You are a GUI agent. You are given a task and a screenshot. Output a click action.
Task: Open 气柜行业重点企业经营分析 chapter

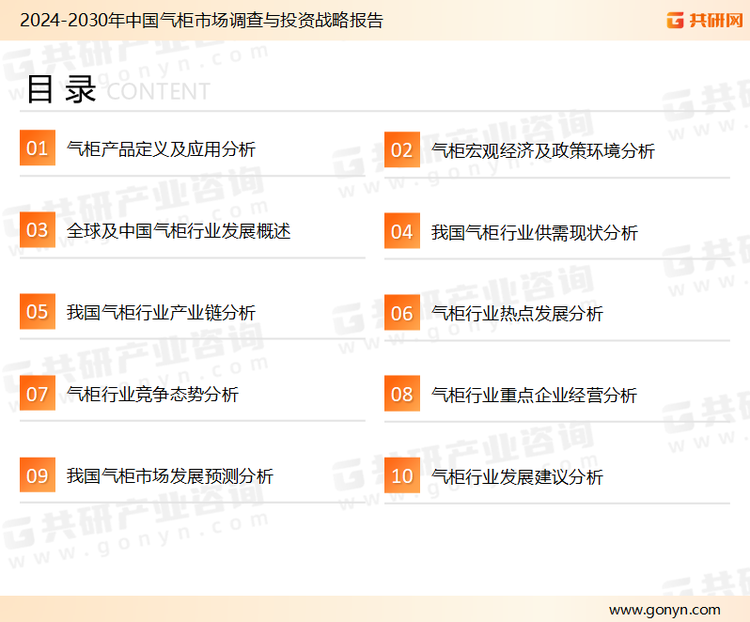[534, 395]
